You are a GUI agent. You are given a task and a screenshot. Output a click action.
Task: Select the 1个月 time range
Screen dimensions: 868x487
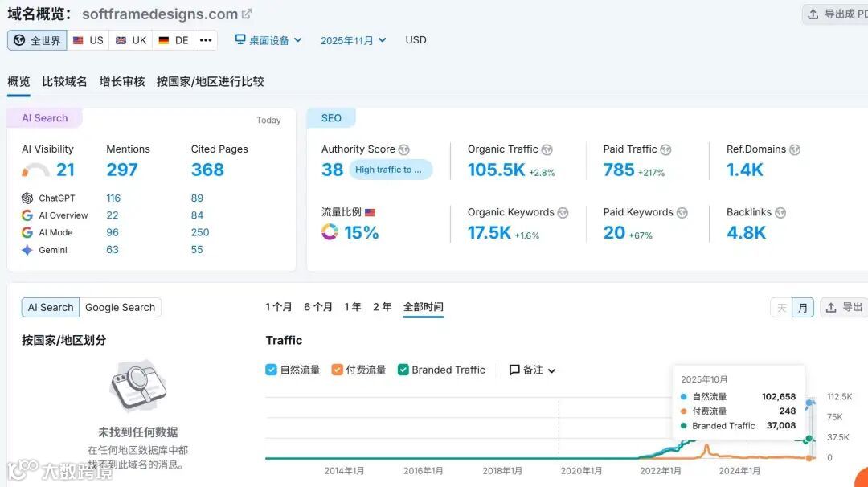(x=278, y=307)
